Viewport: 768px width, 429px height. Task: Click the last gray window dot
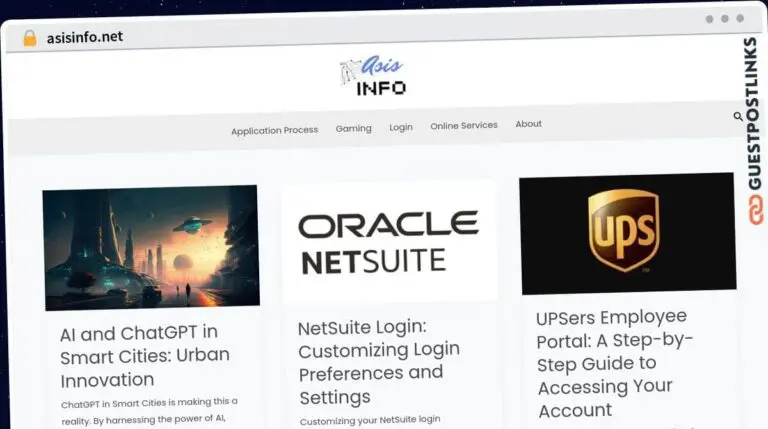741,19
